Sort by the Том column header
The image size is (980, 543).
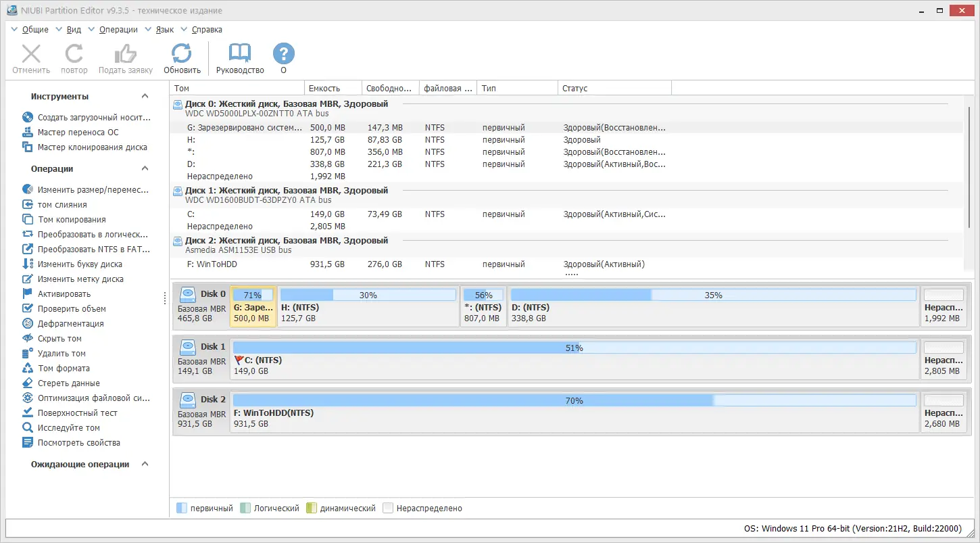[x=237, y=89]
